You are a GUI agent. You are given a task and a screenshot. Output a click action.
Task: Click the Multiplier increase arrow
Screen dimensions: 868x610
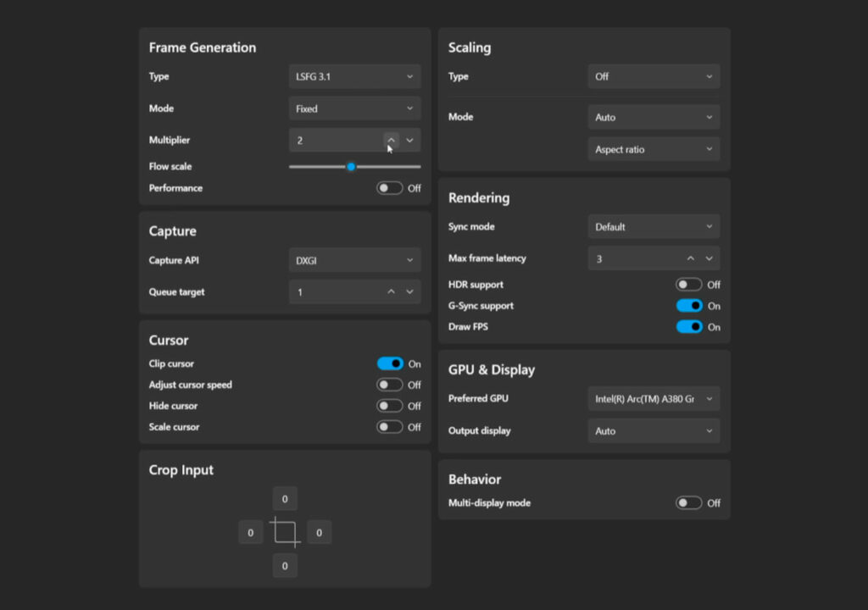391,141
